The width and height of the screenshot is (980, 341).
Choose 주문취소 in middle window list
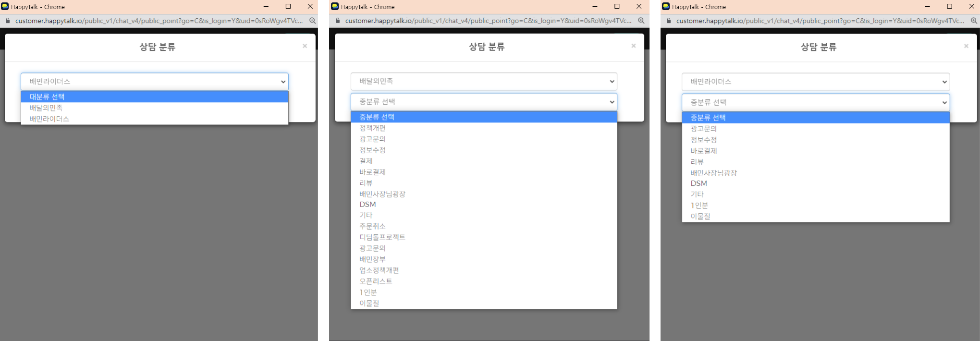coord(484,226)
